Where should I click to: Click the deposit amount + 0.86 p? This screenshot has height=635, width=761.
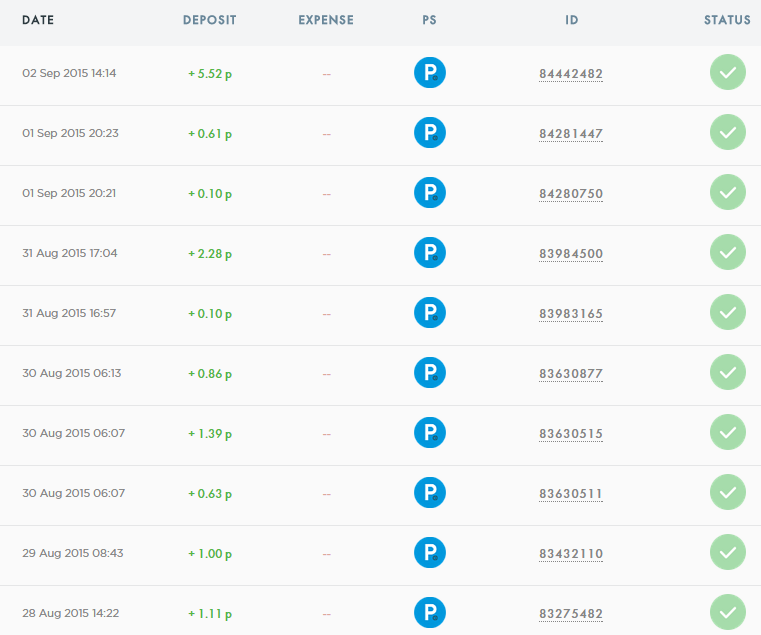click(210, 374)
